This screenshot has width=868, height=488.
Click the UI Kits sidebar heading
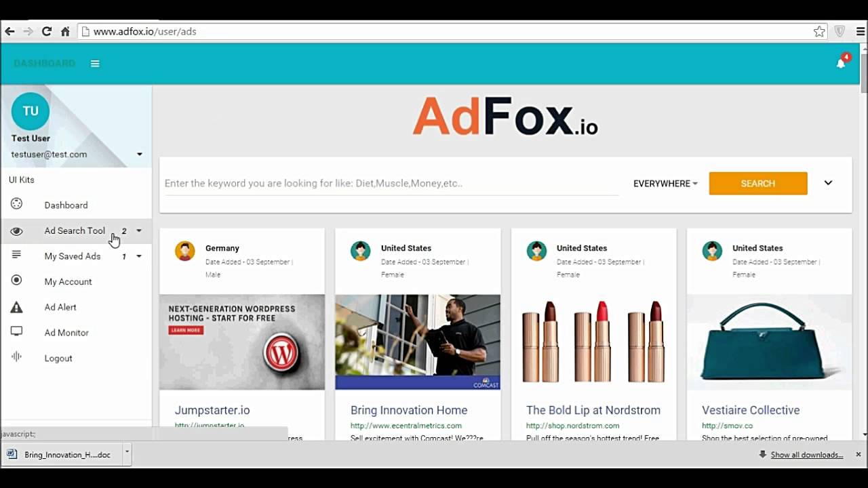coord(22,180)
